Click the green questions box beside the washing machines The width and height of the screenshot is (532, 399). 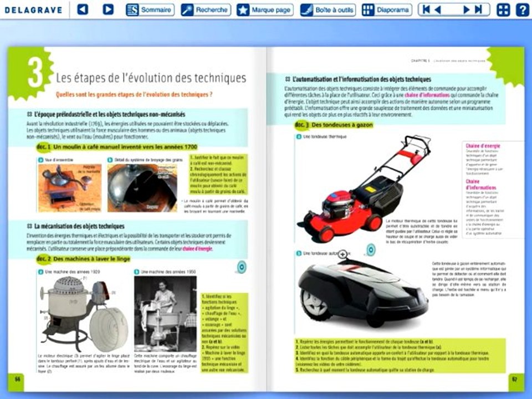(224, 333)
